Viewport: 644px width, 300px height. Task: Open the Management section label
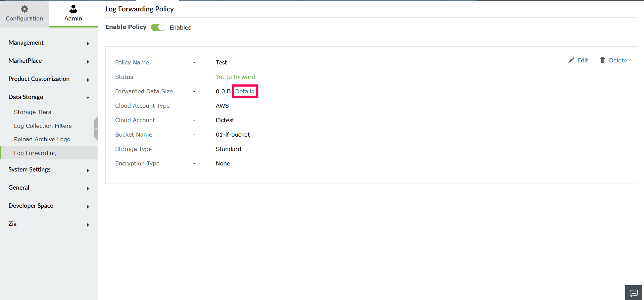(26, 43)
